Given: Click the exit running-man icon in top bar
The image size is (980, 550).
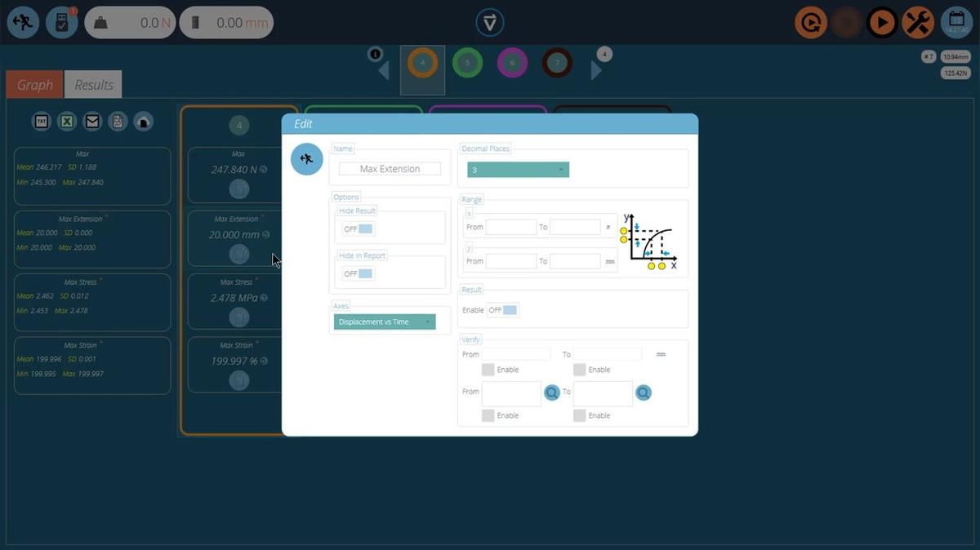Looking at the screenshot, I should pyautogui.click(x=23, y=23).
